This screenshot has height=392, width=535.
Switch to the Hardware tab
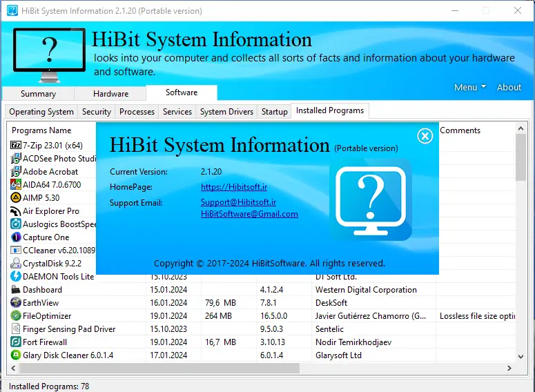110,93
